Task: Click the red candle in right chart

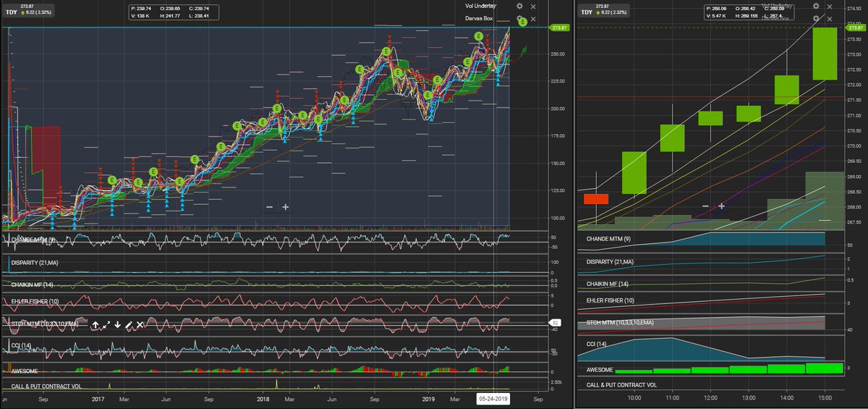Action: [596, 199]
